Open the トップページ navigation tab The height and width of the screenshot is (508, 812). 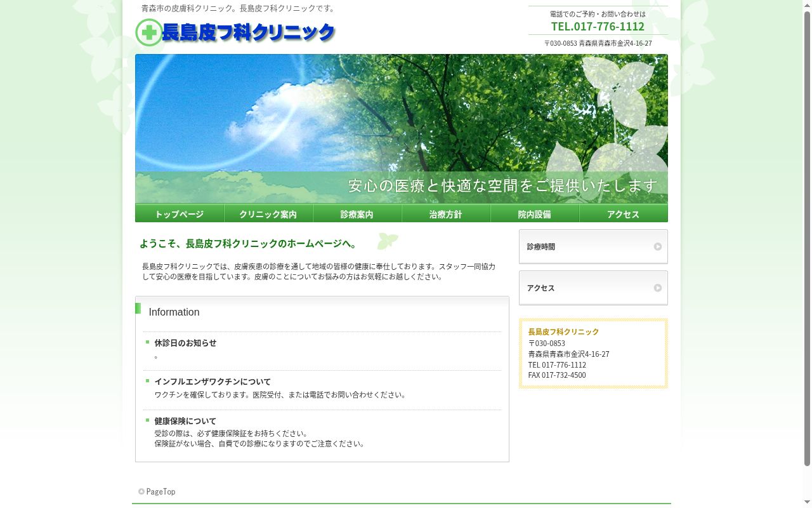click(180, 213)
